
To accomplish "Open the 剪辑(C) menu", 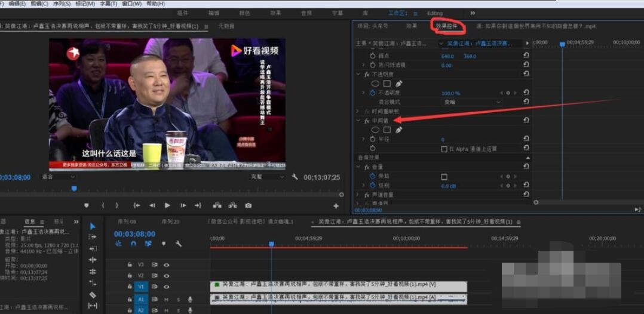I will click(x=39, y=4).
